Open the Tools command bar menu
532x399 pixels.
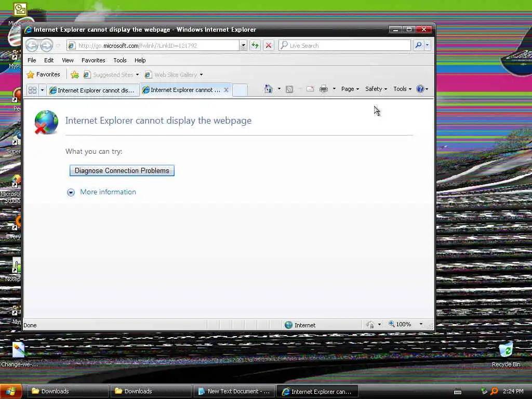(x=403, y=89)
